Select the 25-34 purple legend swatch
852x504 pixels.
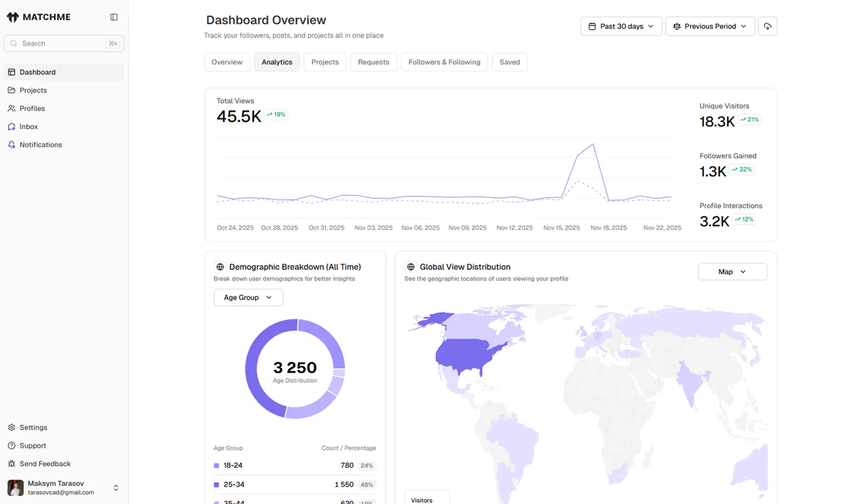point(216,484)
